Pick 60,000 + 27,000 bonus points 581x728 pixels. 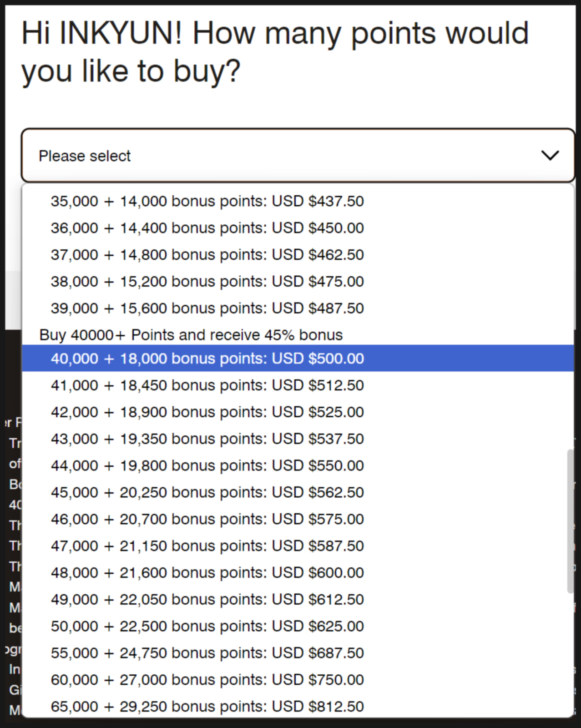point(207,680)
